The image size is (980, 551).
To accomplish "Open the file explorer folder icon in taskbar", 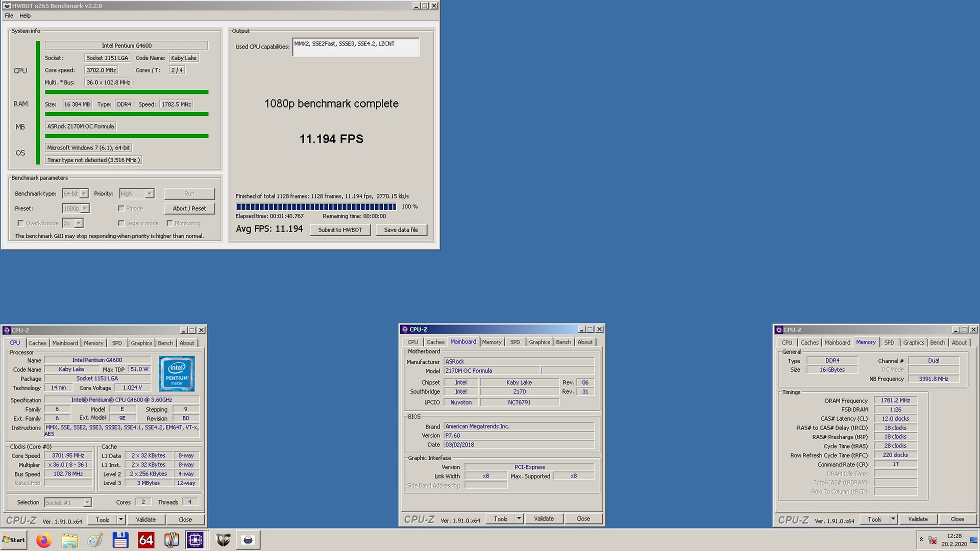I will tap(69, 540).
